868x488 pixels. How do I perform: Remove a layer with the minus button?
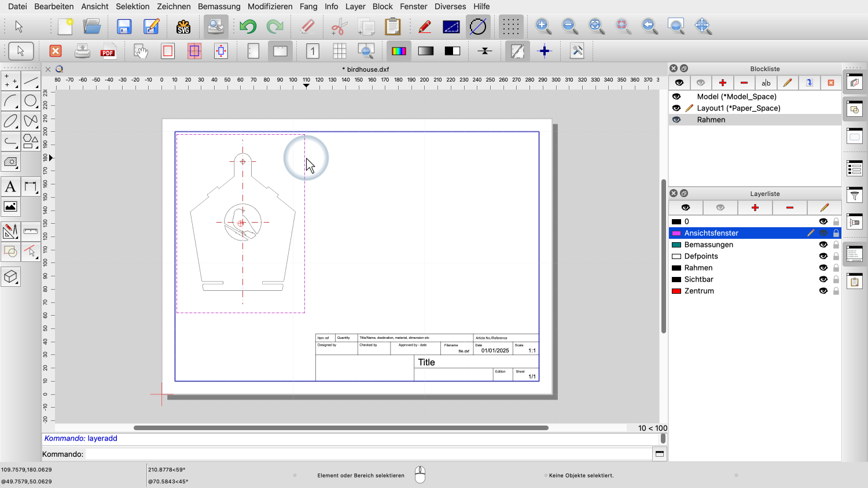789,208
